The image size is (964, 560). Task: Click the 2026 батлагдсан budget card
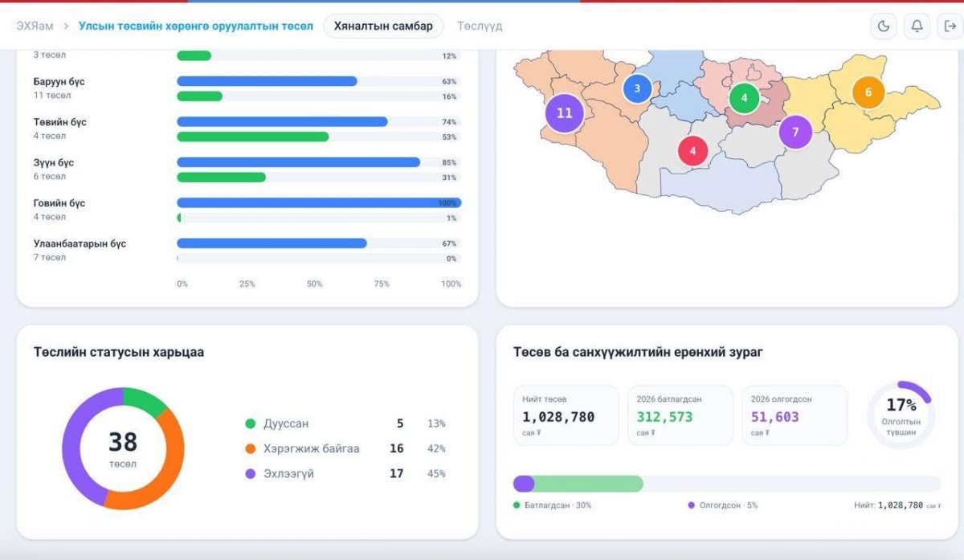coord(680,415)
